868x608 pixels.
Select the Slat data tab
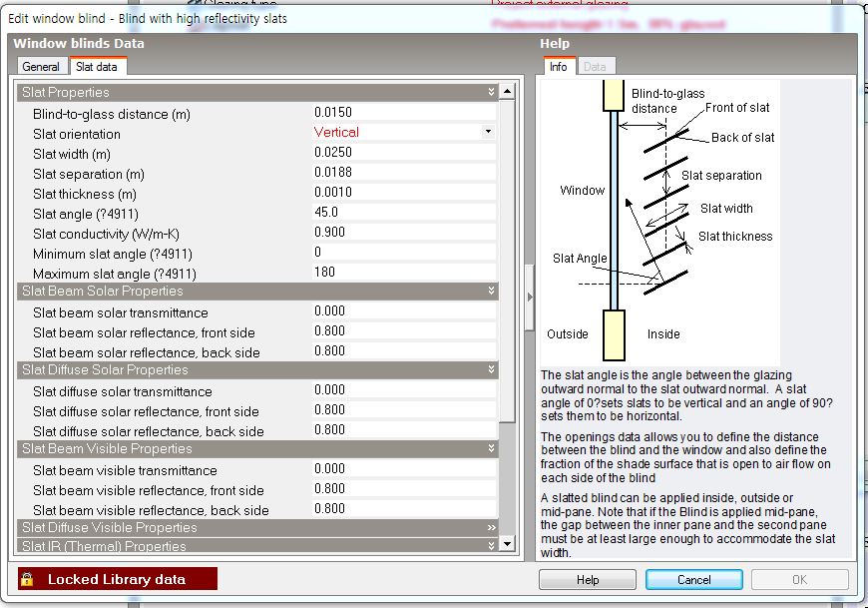[97, 67]
